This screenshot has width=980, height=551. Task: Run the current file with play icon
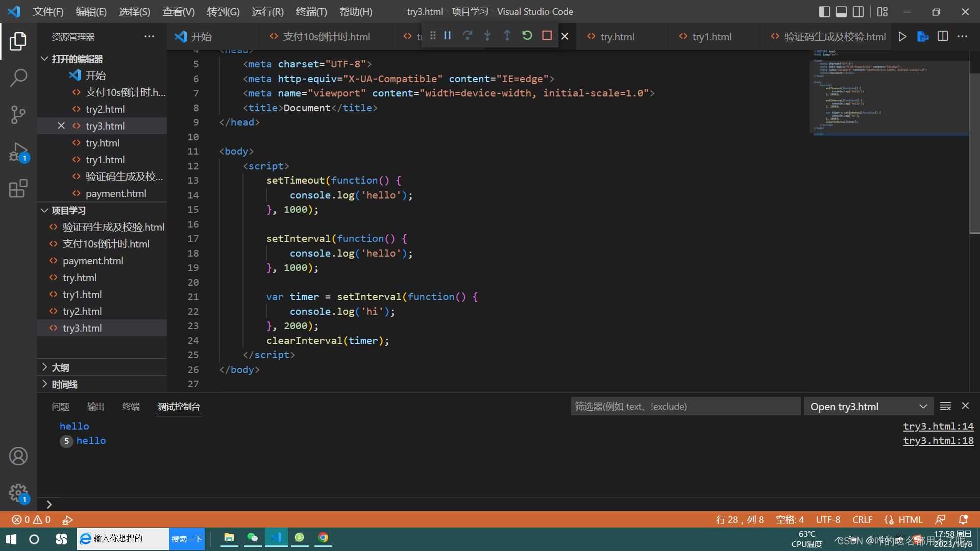tap(902, 36)
